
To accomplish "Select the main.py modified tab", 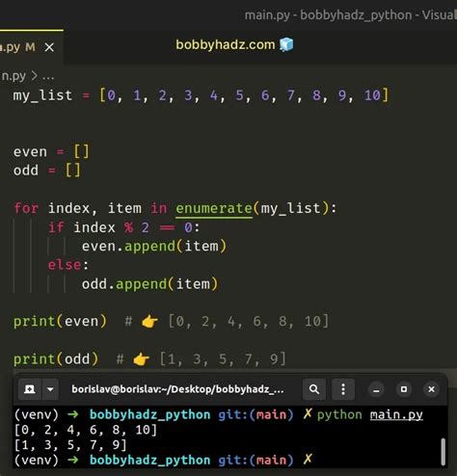I will click(x=31, y=47).
